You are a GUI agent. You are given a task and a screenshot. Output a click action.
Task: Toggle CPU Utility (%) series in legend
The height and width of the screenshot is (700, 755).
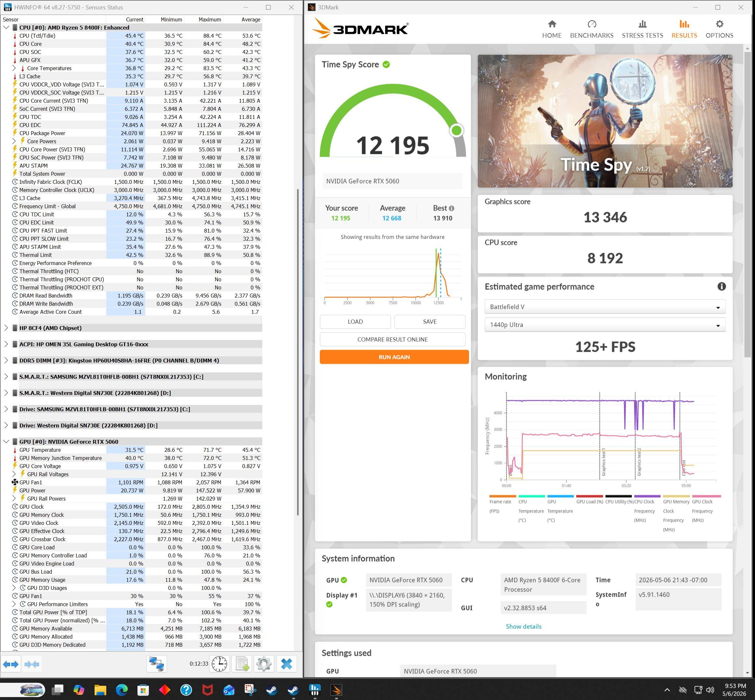tap(619, 500)
